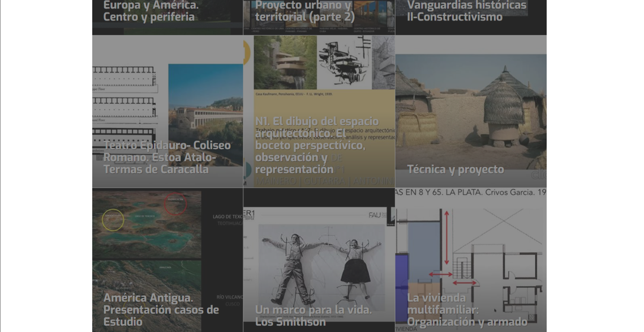Open 'La vivienda multifamiliar' card
This screenshot has height=332, width=644.
(x=471, y=260)
